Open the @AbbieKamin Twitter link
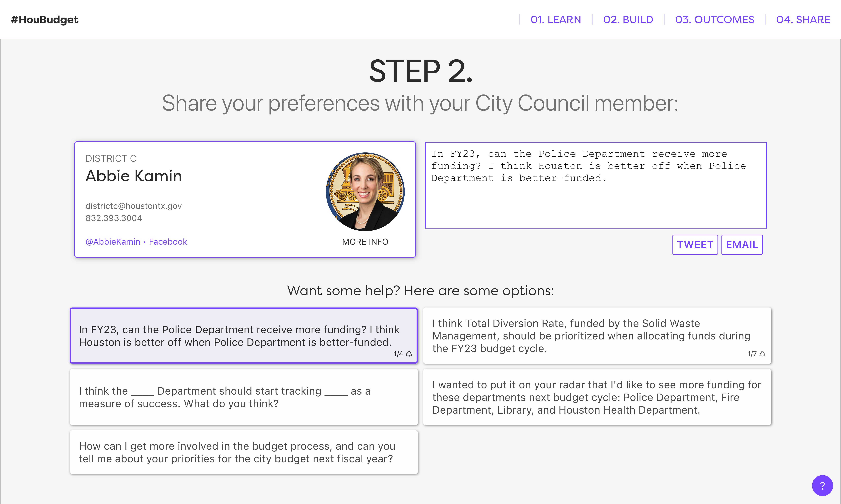Image resolution: width=841 pixels, height=504 pixels. click(113, 242)
